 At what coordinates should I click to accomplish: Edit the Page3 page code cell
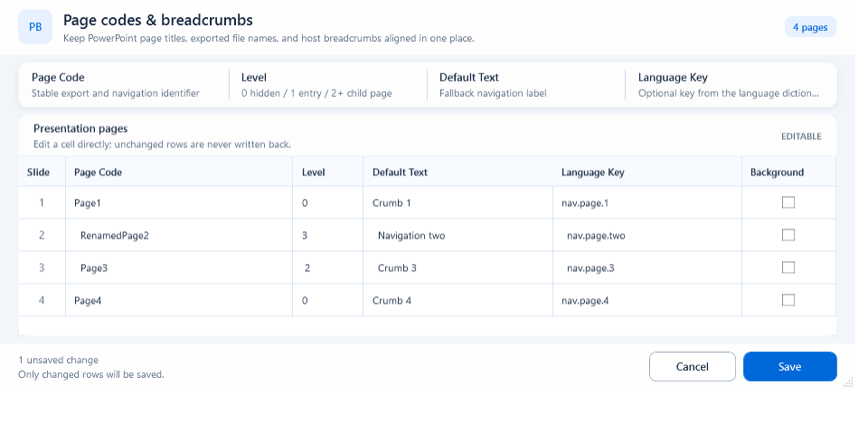[179, 268]
